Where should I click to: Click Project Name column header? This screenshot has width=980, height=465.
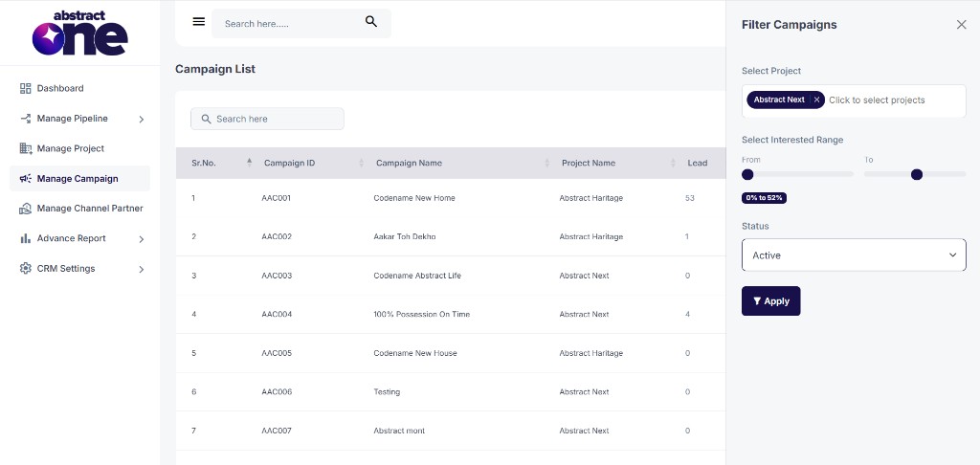pos(589,163)
